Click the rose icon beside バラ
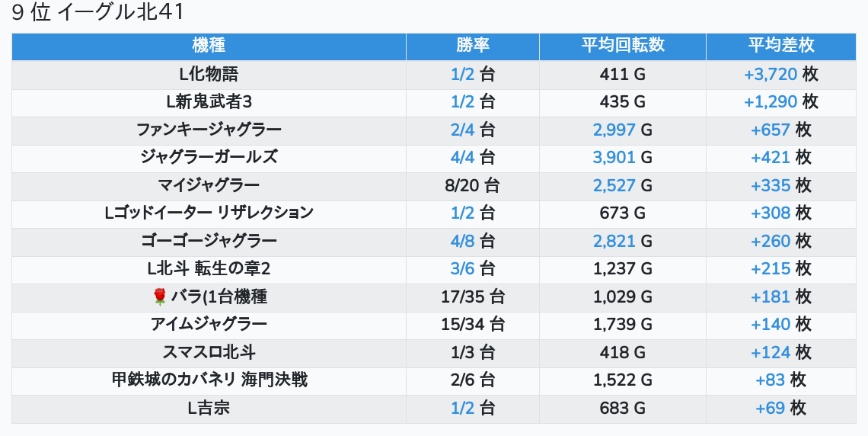The width and height of the screenshot is (868, 436). [x=159, y=297]
